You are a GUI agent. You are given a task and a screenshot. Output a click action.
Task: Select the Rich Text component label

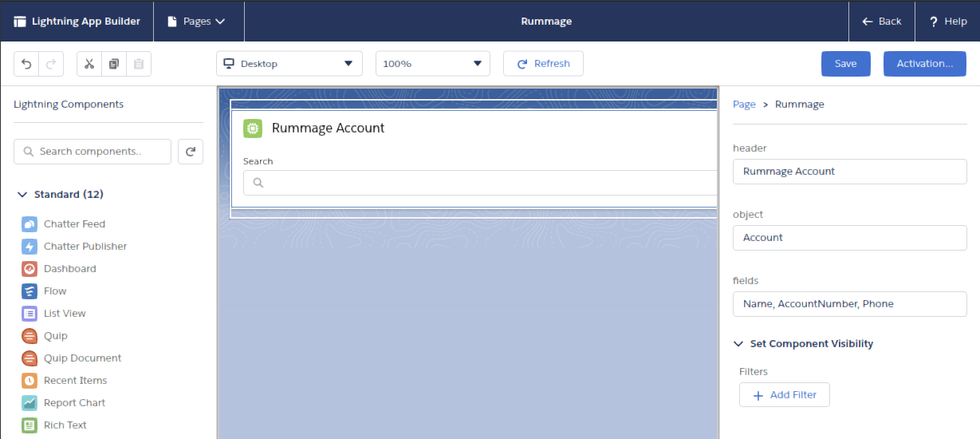tap(65, 425)
